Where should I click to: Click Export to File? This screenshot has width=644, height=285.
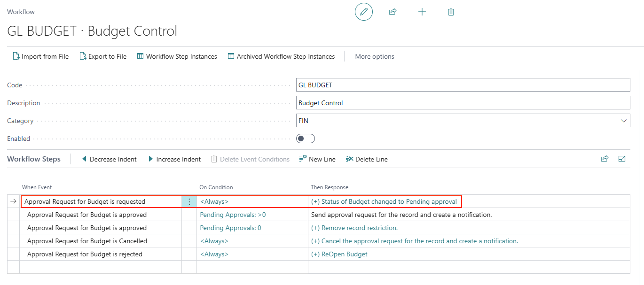102,56
